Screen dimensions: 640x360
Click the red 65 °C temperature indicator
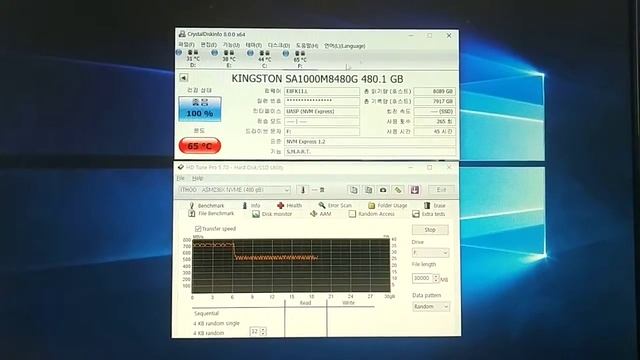[200, 146]
